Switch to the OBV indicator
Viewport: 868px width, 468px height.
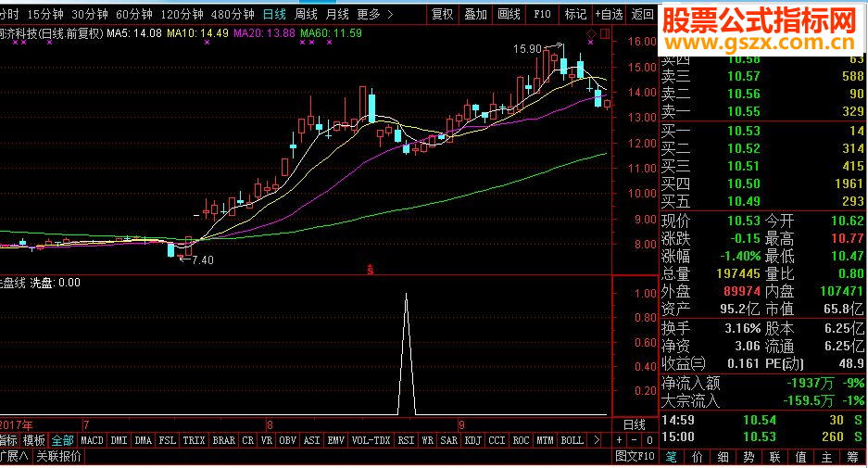coord(287,441)
